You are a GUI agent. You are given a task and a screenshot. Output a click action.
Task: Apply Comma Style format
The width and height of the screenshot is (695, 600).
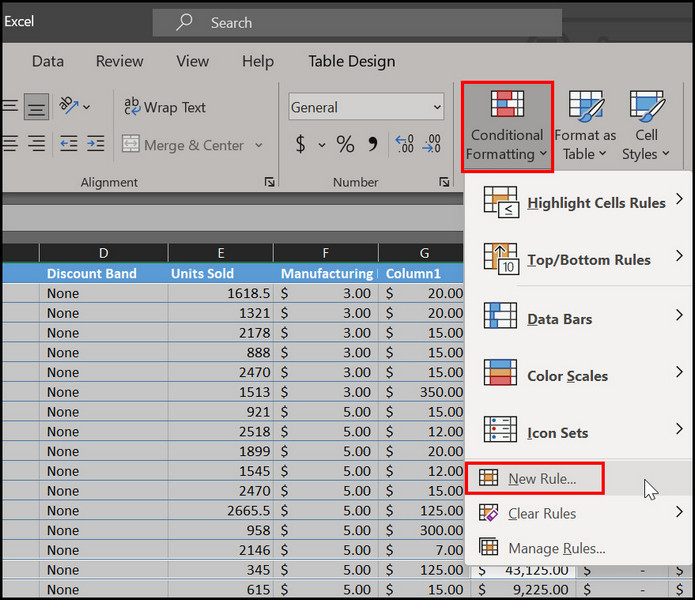(373, 144)
